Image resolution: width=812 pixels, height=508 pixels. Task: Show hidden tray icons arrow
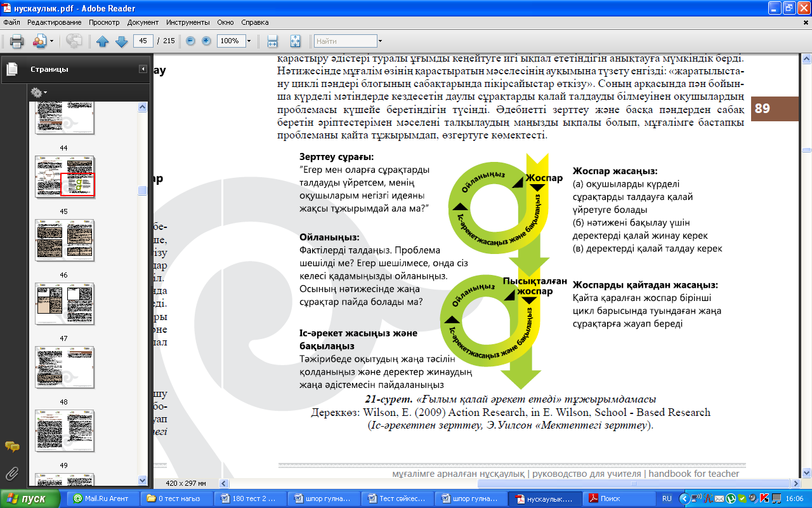(684, 498)
